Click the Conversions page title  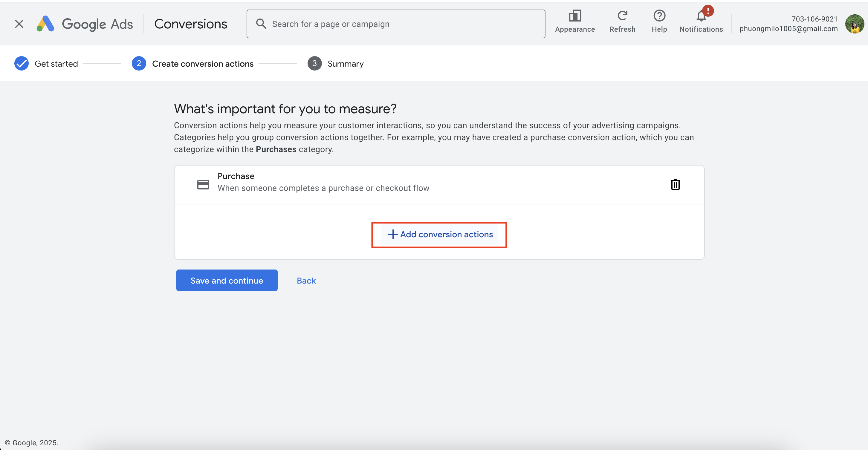pyautogui.click(x=191, y=24)
